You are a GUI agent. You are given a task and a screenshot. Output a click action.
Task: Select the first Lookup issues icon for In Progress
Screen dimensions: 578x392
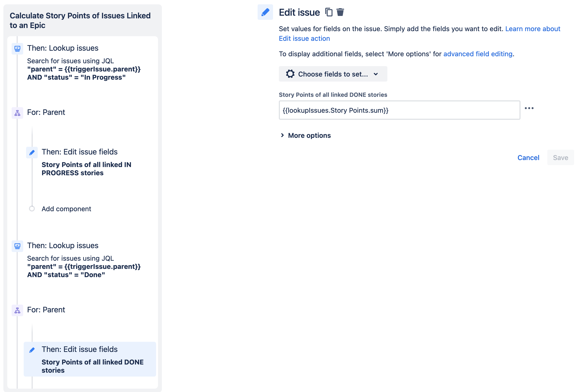[17, 49]
